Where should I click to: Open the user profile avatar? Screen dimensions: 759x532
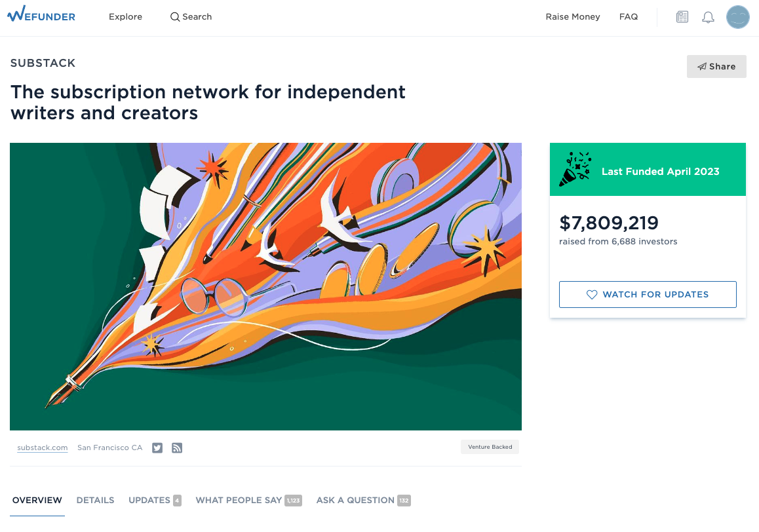click(x=737, y=17)
